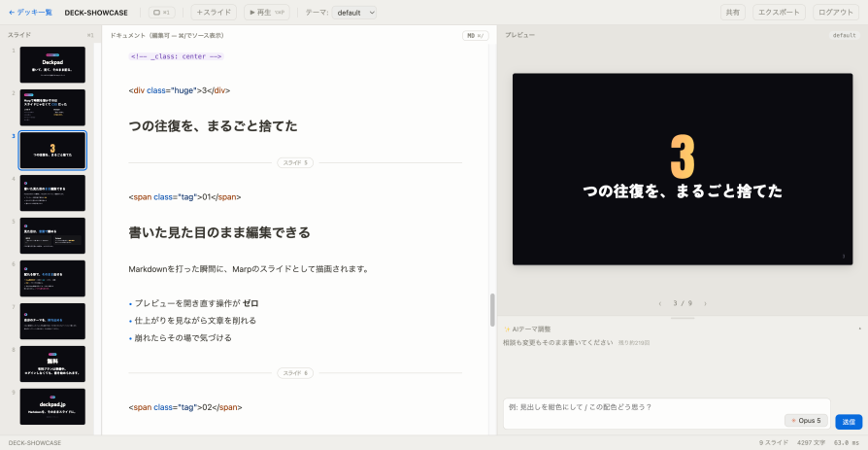
Task: Open the テーマ default dropdown
Action: coord(354,13)
